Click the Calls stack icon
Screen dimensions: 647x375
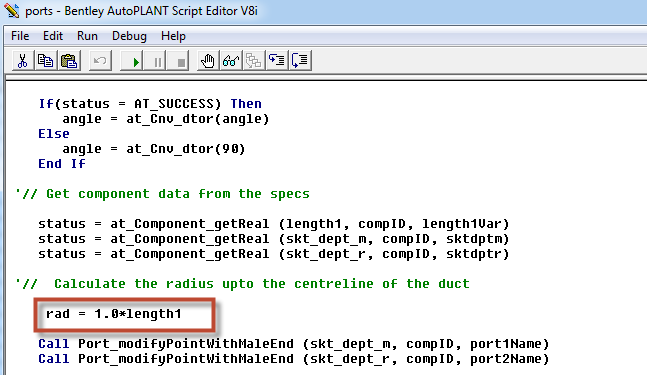(253, 61)
